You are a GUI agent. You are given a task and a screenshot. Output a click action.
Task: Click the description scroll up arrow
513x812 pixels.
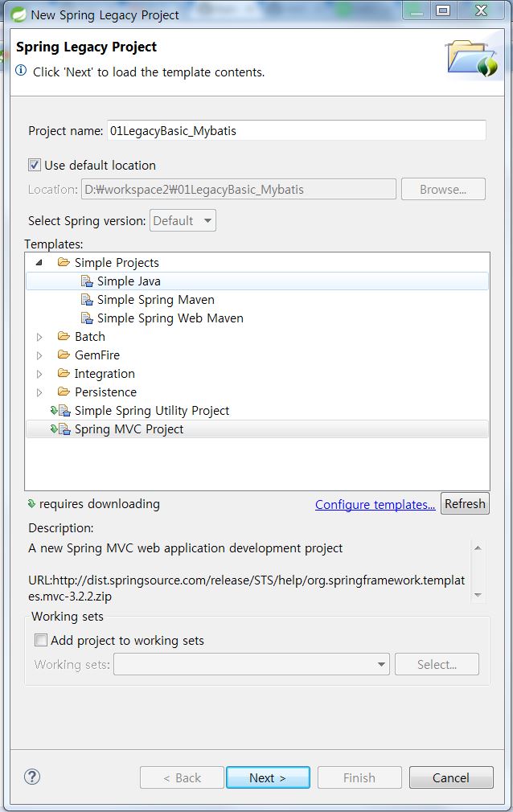coord(478,547)
